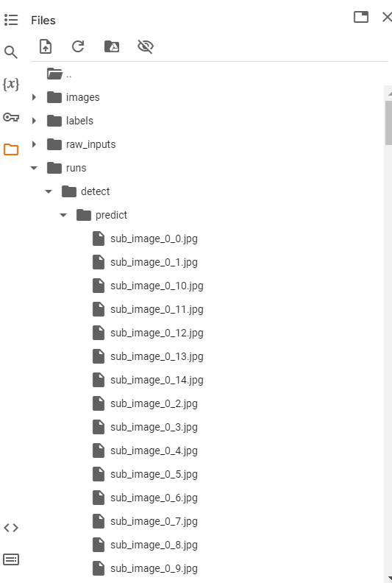Expand the raw_inputs folder arrow

(34, 144)
